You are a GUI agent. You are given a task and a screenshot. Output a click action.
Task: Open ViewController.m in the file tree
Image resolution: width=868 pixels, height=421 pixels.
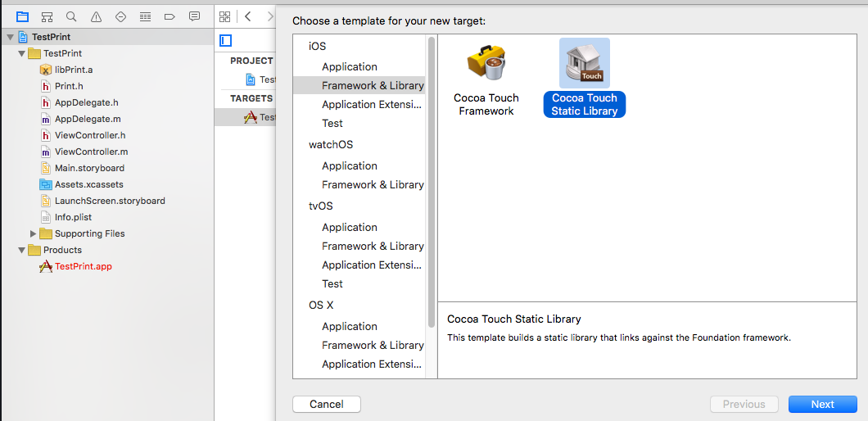click(91, 152)
